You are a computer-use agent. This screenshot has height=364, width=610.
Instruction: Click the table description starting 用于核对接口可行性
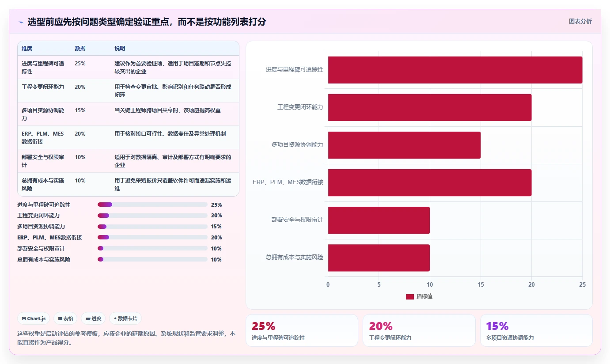click(170, 134)
